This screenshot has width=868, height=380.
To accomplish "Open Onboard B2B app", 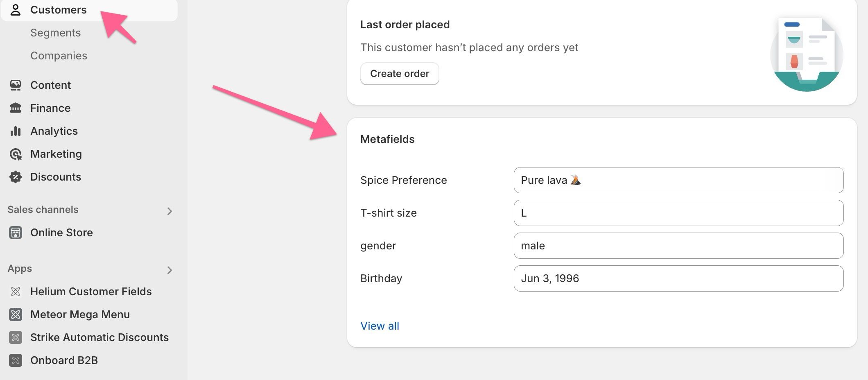I will tap(64, 360).
